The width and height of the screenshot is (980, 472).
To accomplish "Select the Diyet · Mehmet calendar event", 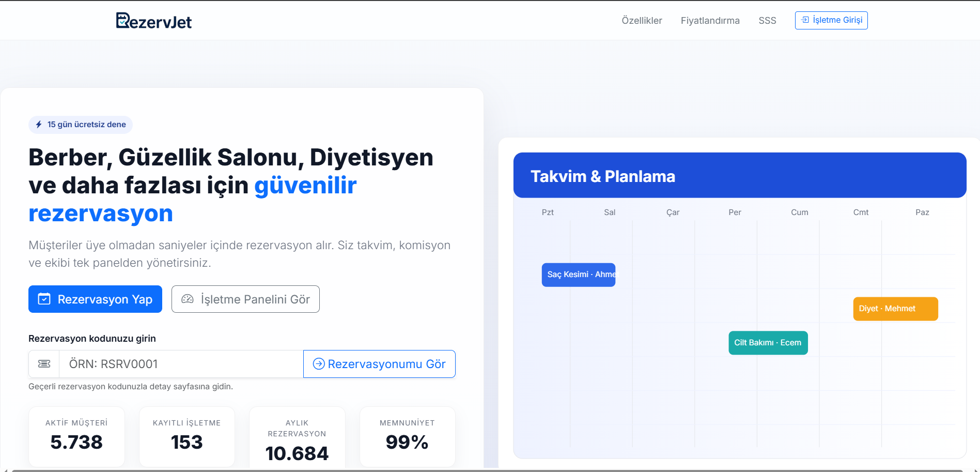I will (x=895, y=308).
